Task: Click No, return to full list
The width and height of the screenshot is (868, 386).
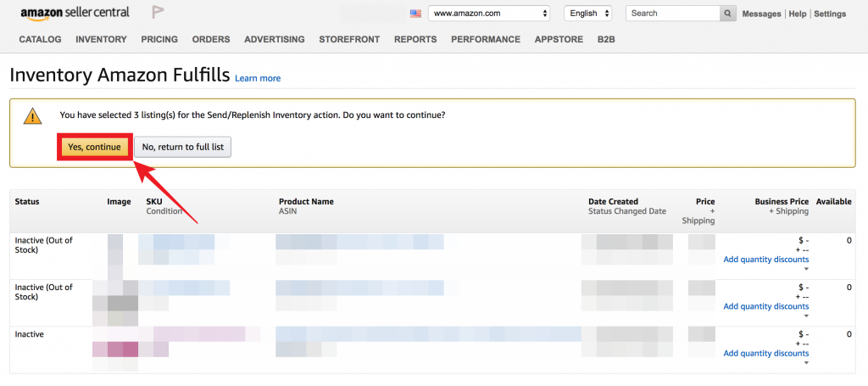Action: (183, 147)
